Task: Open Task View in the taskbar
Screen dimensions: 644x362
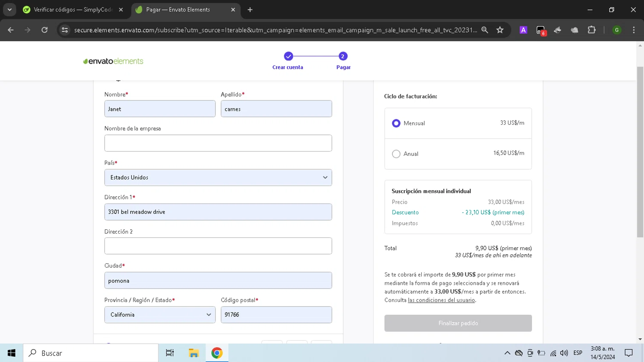Action: click(170, 353)
